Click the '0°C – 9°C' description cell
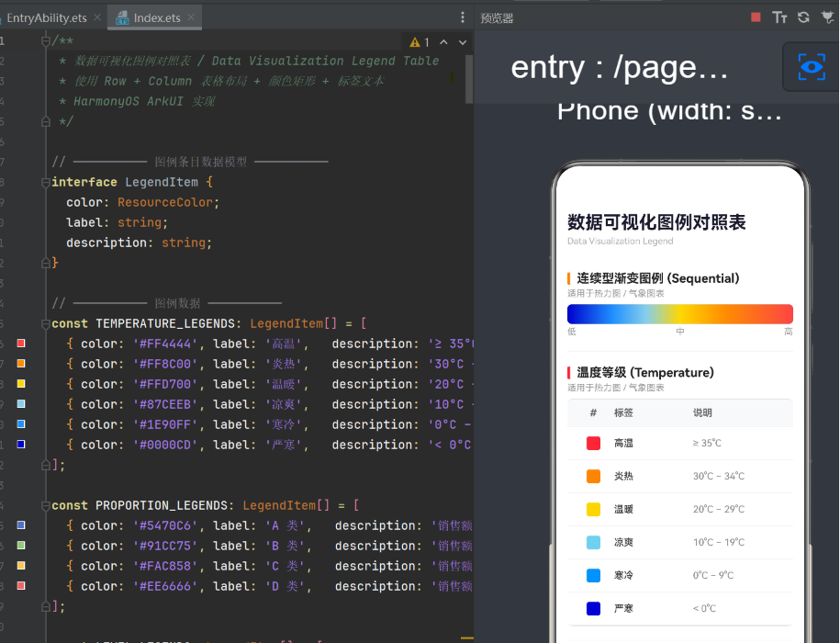The width and height of the screenshot is (840, 643). (713, 575)
